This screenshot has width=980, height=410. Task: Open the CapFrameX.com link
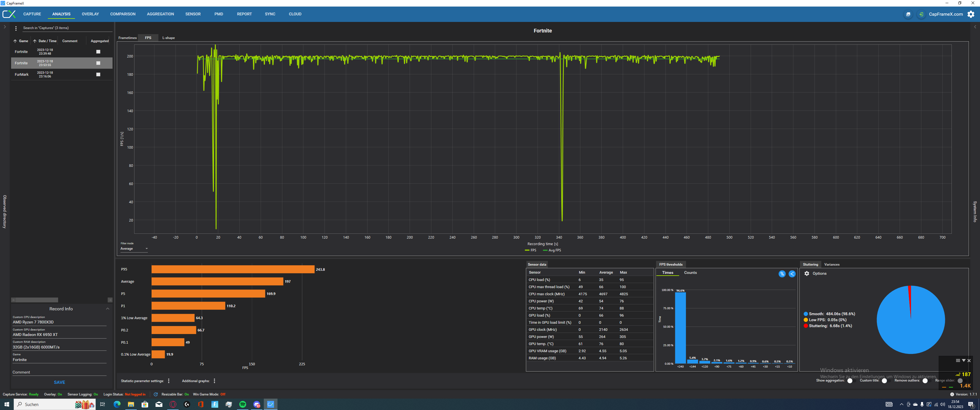click(x=945, y=14)
